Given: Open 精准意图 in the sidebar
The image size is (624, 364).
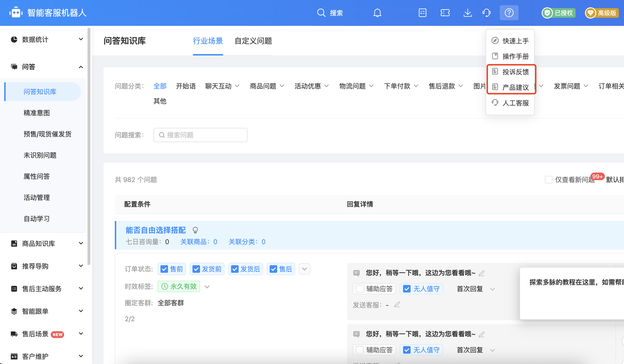Looking at the screenshot, I should [37, 113].
